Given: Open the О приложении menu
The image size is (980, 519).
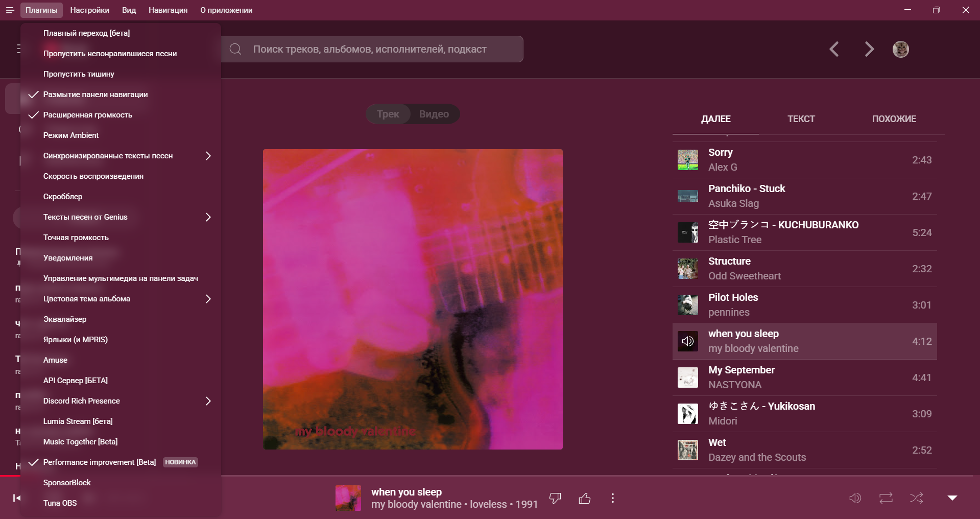Looking at the screenshot, I should pyautogui.click(x=226, y=10).
